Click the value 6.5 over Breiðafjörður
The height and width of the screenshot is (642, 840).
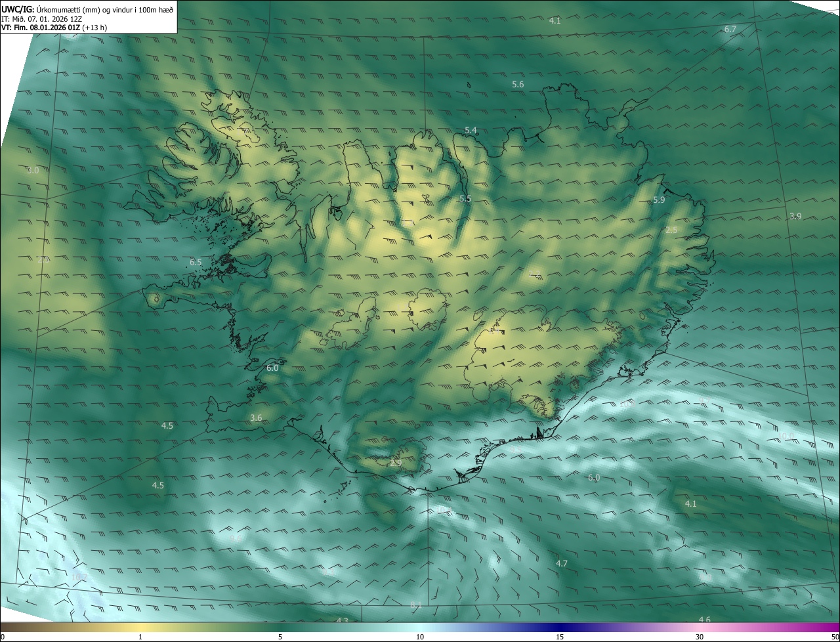click(x=196, y=262)
